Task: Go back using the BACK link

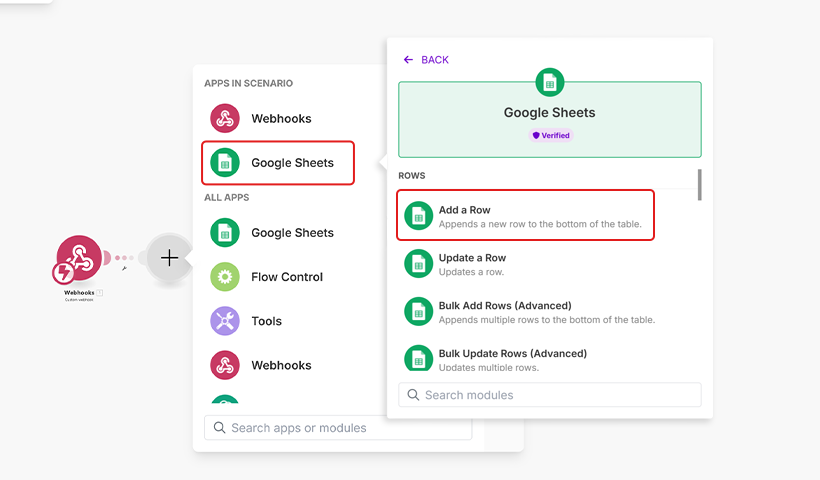Action: tap(426, 60)
